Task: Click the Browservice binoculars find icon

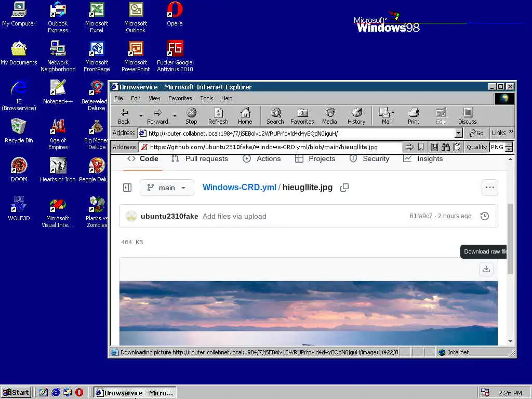Action: [445, 147]
